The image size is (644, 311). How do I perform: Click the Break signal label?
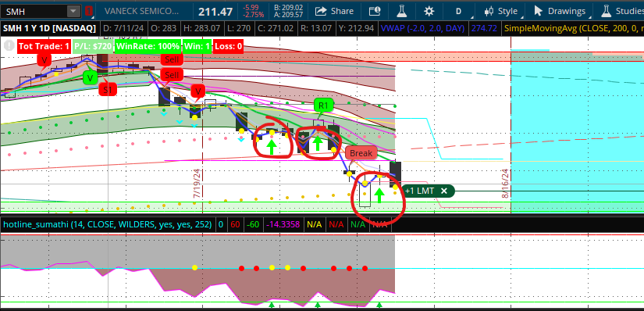point(361,153)
